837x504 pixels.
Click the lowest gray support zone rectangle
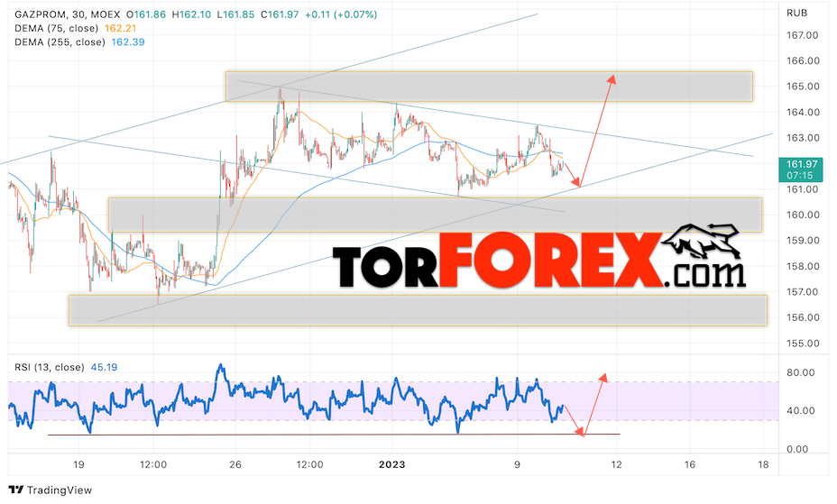point(418,310)
